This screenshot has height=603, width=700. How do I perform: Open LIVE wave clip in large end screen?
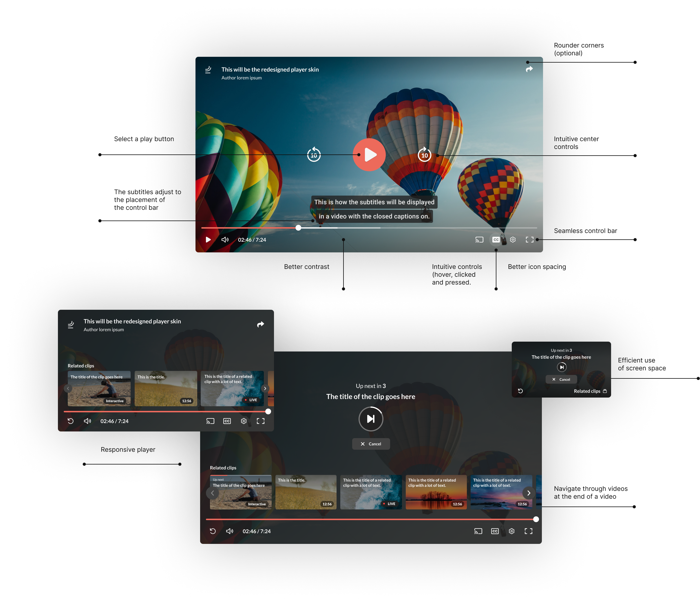[371, 492]
